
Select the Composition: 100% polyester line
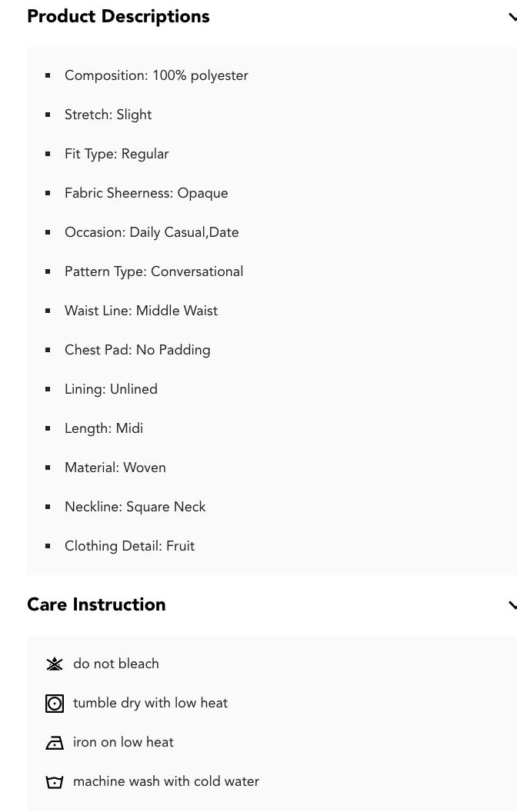[156, 76]
